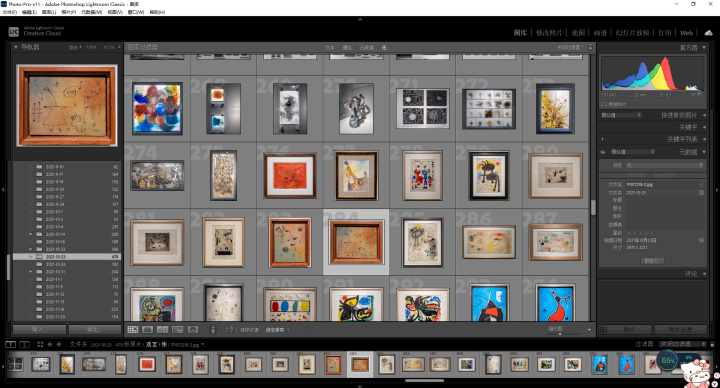Toggle eye icon in 元数据 panel header
This screenshot has width=720, height=388.
coord(603,152)
